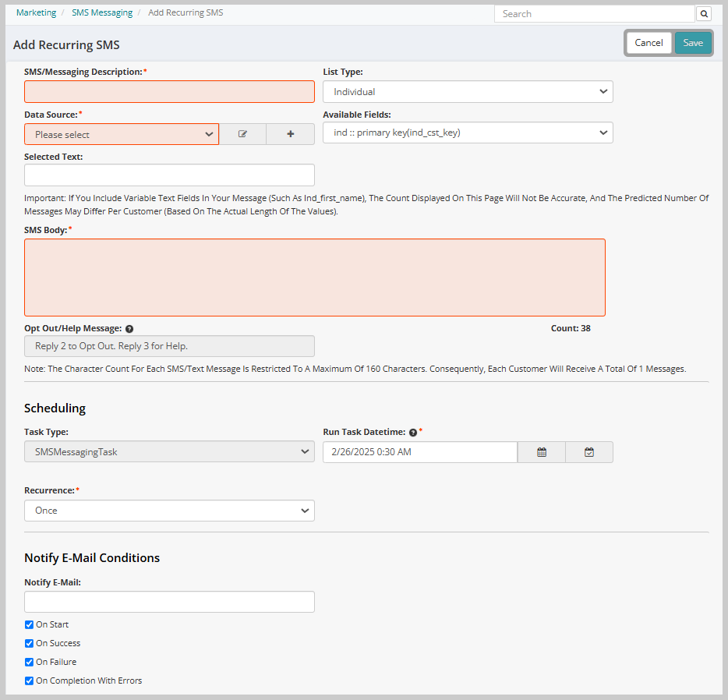Open Run Task Datetime help icon
The width and height of the screenshot is (728, 700).
413,432
